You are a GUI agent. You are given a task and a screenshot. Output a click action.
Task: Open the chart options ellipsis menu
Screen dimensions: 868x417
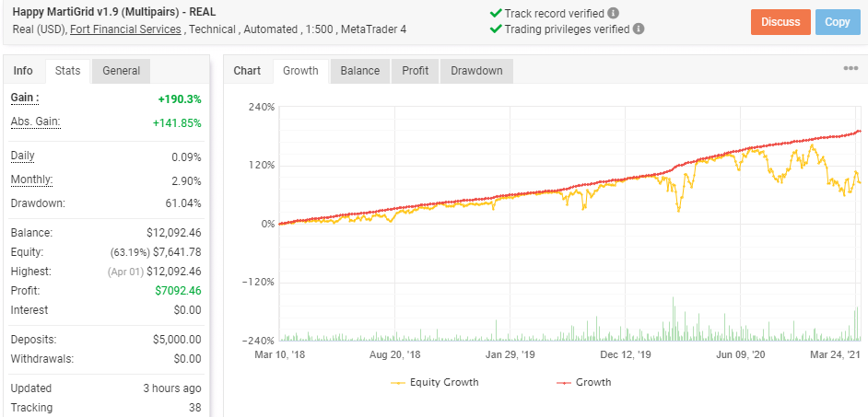850,68
